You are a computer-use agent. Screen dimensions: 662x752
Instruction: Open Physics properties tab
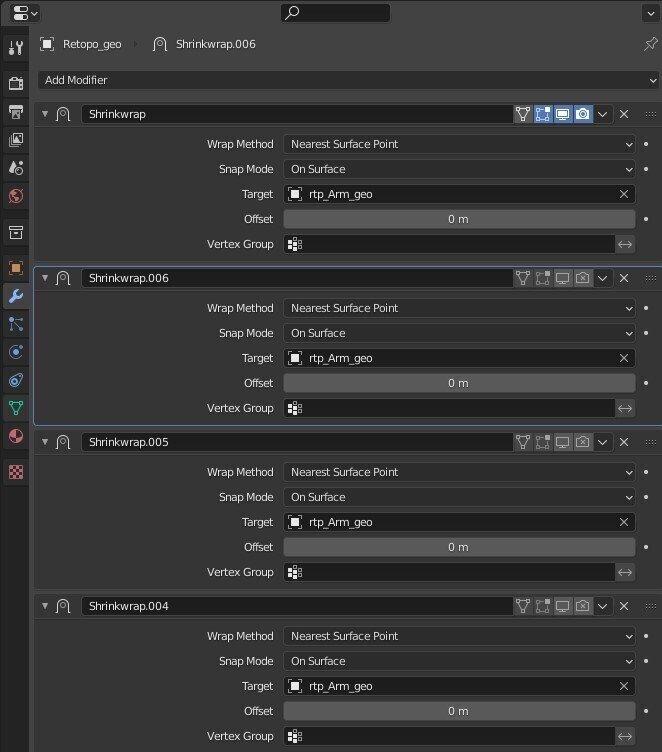[x=15, y=380]
